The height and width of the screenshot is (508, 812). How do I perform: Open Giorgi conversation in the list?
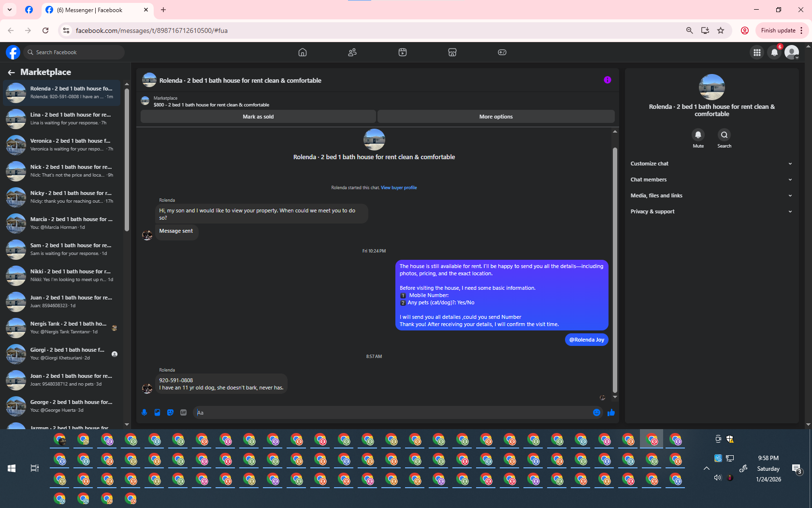click(x=62, y=354)
